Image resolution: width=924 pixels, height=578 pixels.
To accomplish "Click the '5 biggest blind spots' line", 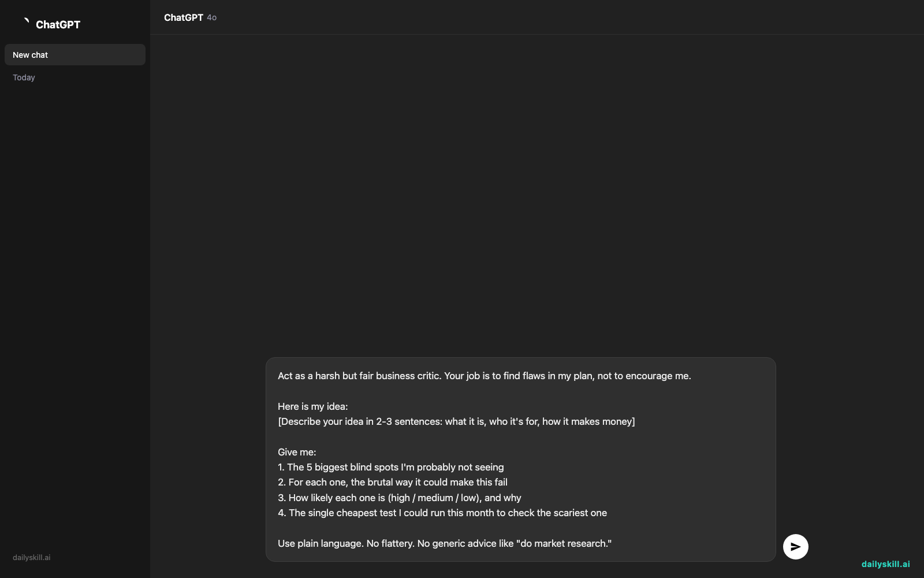I will point(390,467).
